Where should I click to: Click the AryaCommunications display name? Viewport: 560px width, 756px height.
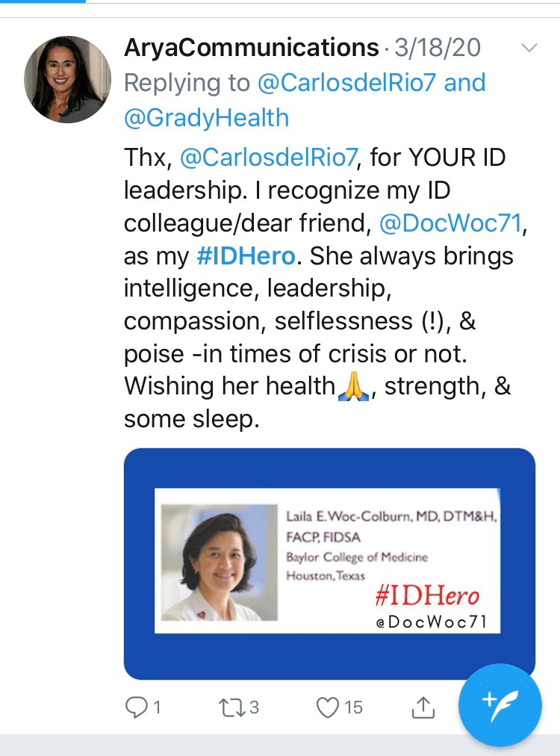[x=251, y=47]
